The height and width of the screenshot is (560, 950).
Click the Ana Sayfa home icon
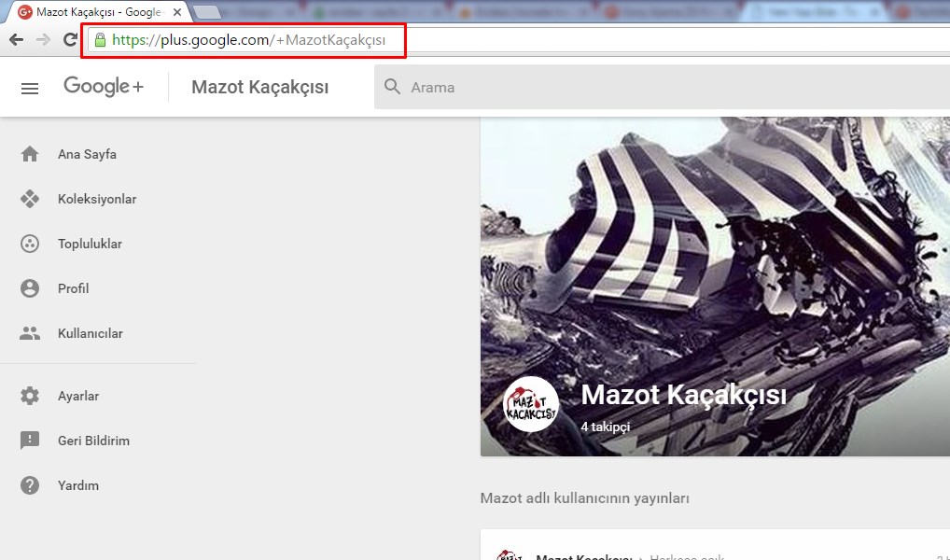[30, 154]
